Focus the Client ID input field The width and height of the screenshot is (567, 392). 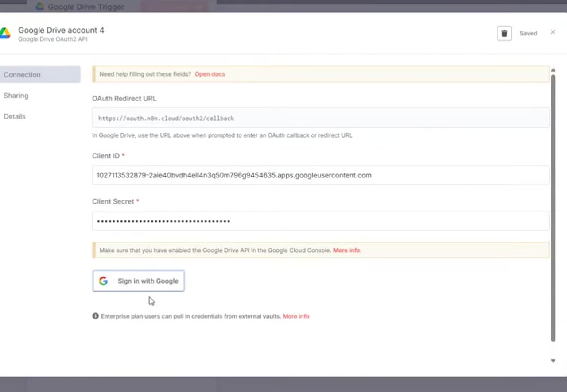click(321, 175)
